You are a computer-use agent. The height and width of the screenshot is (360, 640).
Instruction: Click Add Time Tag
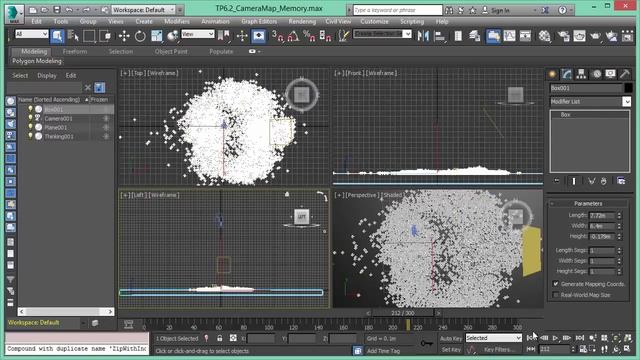tap(383, 351)
